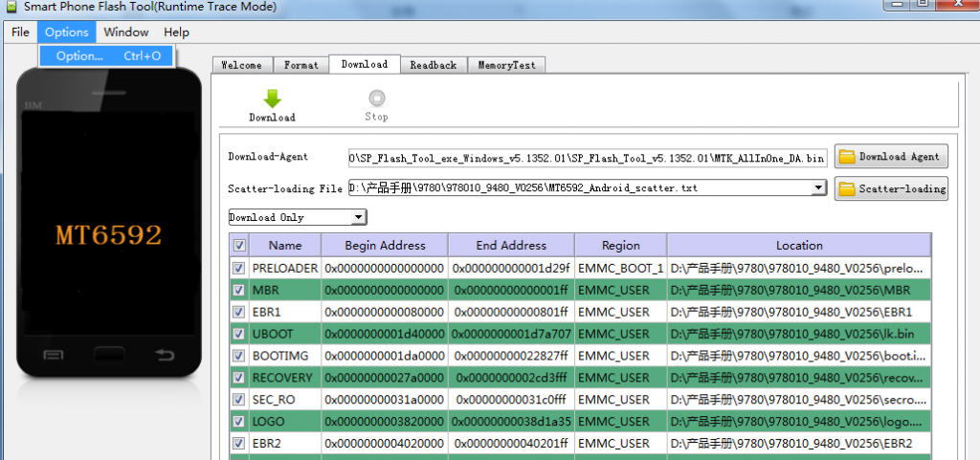Click the app icon in title bar
The image size is (980, 460).
10,7
